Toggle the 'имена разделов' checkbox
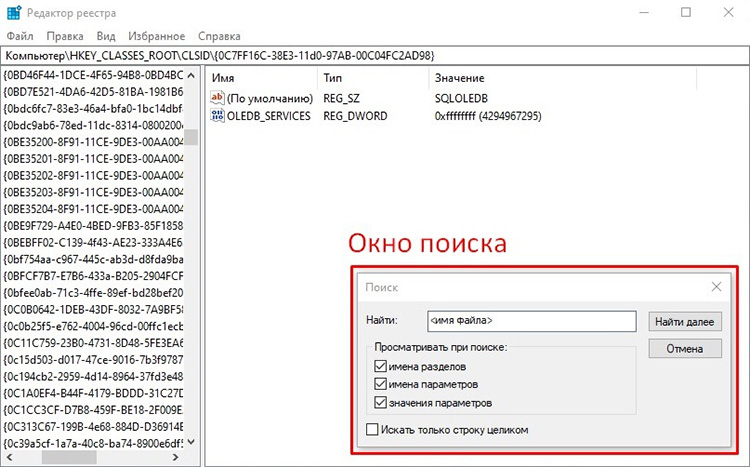750x467 pixels. coord(380,366)
